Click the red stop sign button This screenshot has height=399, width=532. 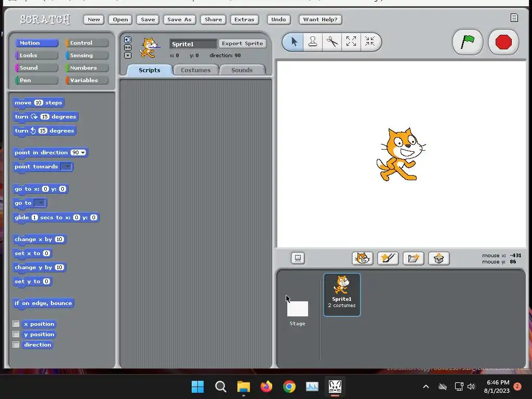(503, 42)
